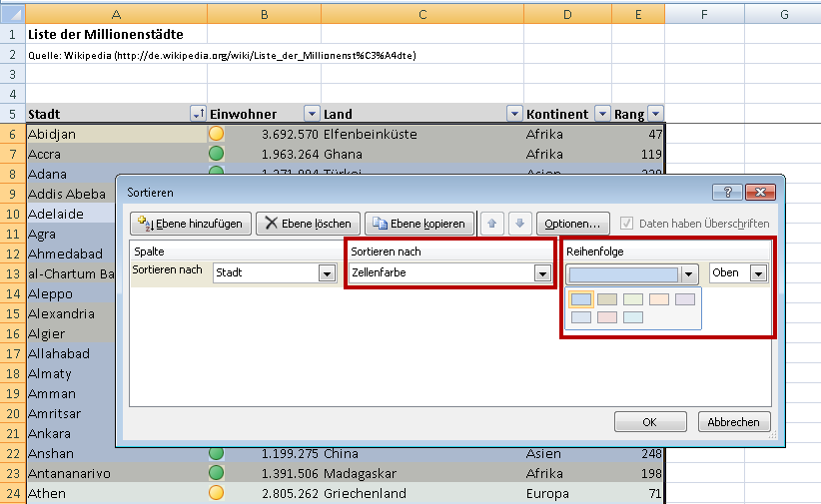Click the help question mark icon
This screenshot has height=504, width=821.
pos(725,192)
